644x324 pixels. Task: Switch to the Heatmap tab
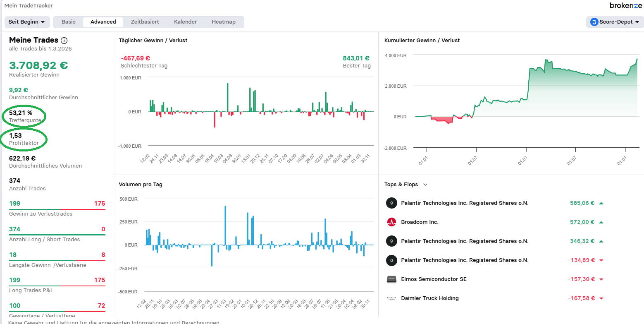coord(224,22)
